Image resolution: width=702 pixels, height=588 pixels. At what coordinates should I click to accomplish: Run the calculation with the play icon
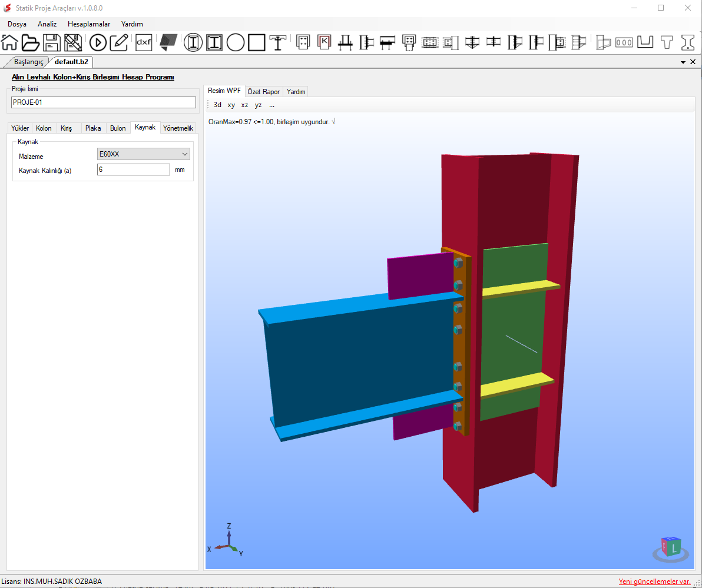click(x=98, y=42)
